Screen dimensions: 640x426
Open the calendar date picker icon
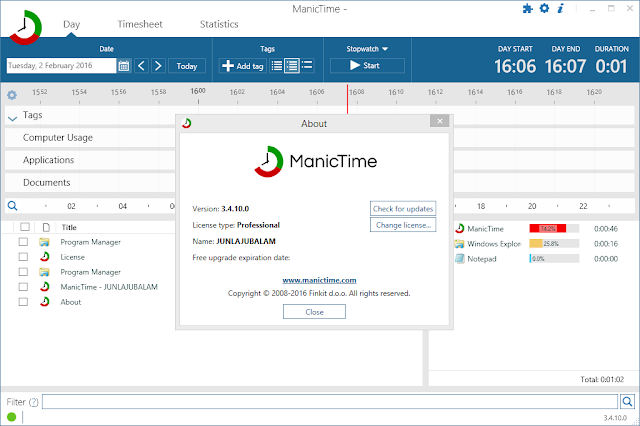click(124, 66)
